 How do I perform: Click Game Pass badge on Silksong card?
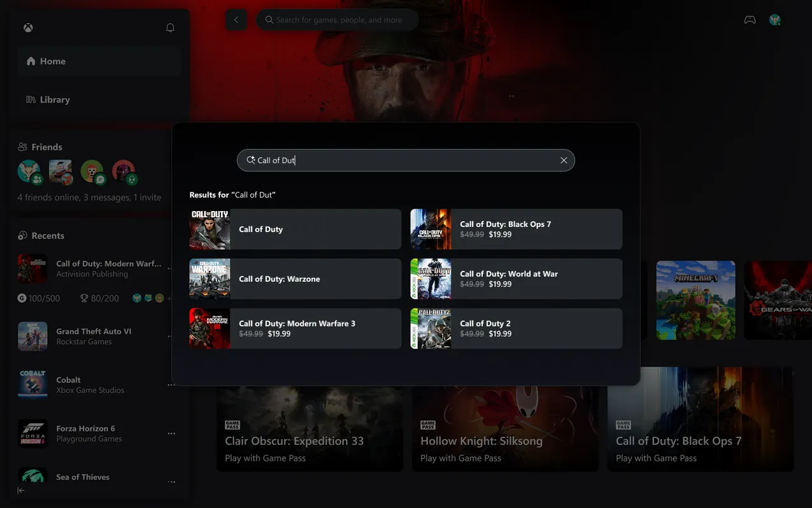tap(428, 425)
